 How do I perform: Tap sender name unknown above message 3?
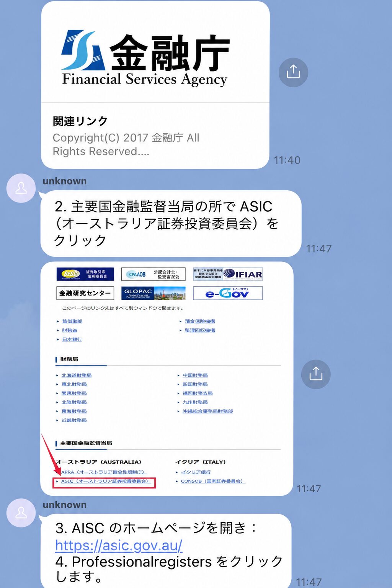point(65,505)
